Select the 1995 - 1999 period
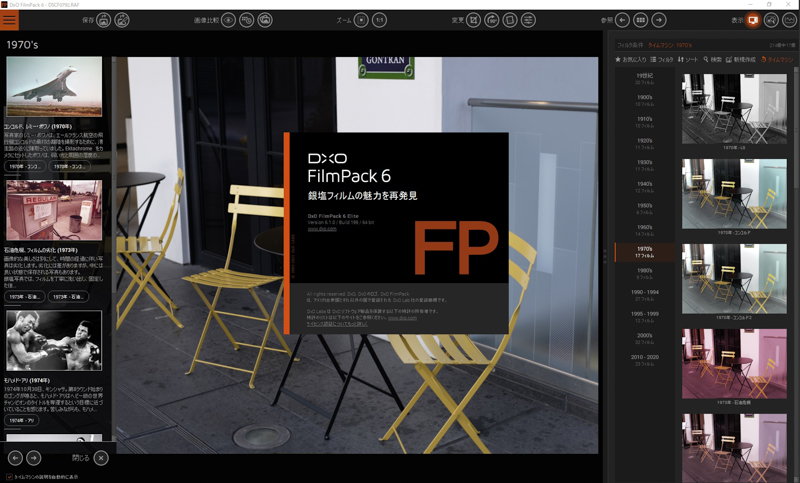Image resolution: width=800 pixels, height=483 pixels. click(645, 317)
